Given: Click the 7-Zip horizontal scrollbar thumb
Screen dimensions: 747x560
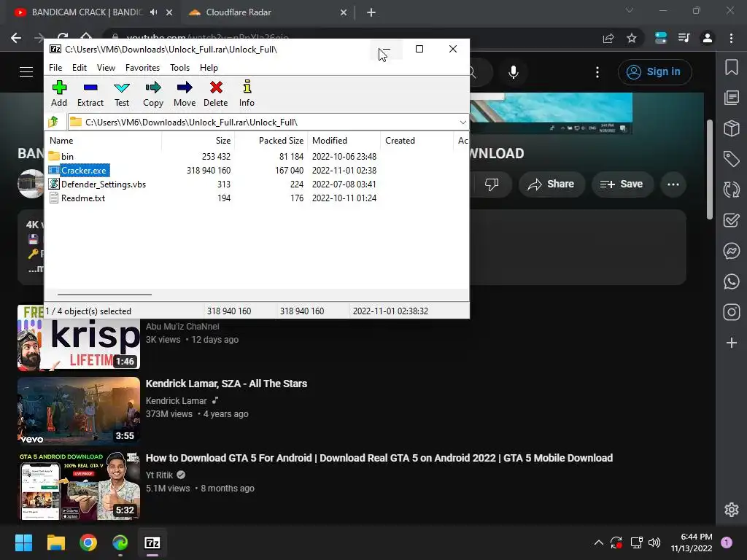Looking at the screenshot, I should pyautogui.click(x=104, y=295).
